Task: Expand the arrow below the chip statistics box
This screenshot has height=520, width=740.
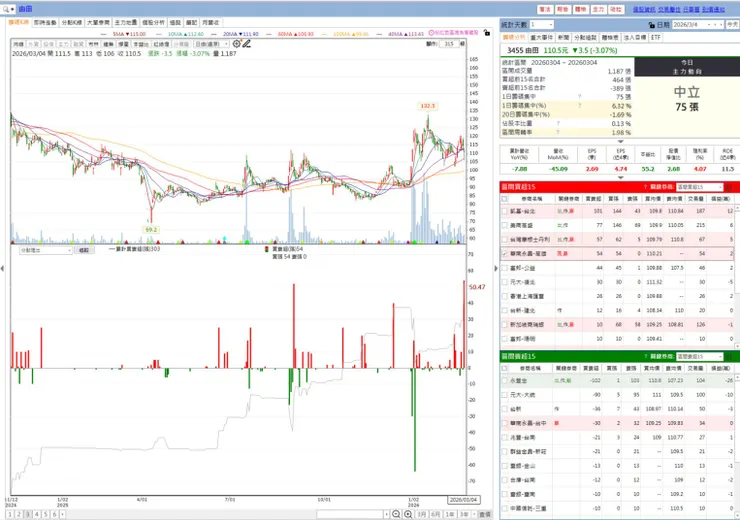Action: click(621, 141)
